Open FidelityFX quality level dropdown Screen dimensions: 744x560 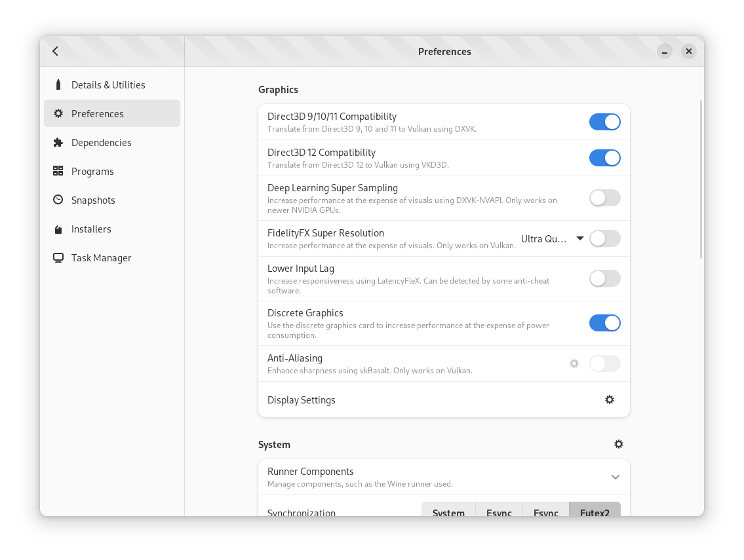pos(552,239)
